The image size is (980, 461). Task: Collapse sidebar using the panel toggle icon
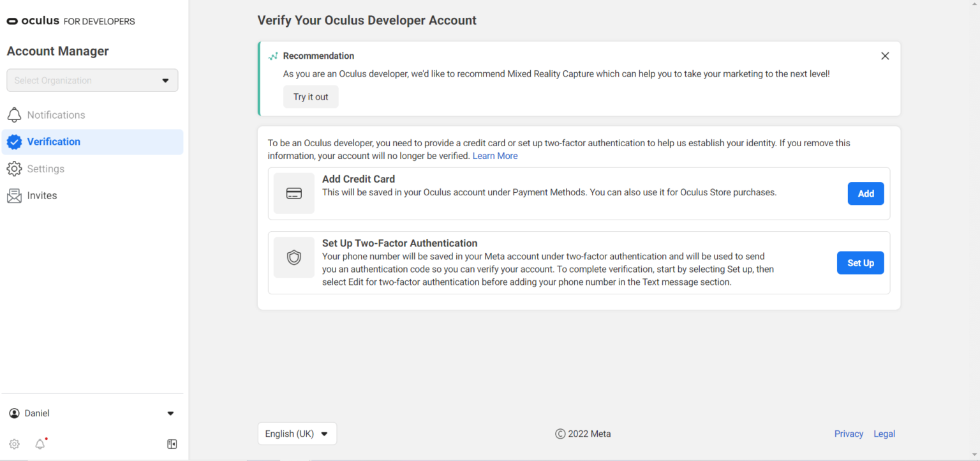(172, 444)
